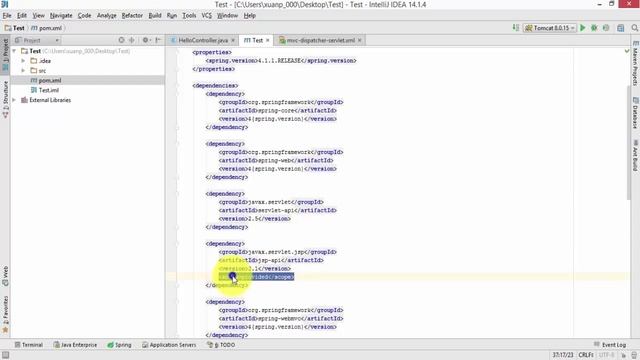Open the Window menu
This screenshot has width=640, height=360.
point(227,16)
